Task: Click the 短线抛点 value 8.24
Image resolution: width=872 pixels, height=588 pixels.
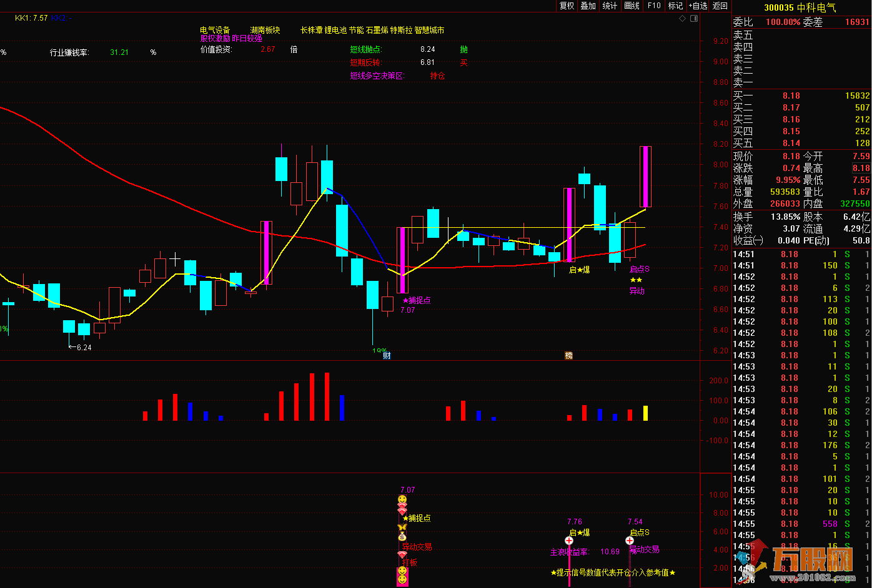Action: point(428,49)
